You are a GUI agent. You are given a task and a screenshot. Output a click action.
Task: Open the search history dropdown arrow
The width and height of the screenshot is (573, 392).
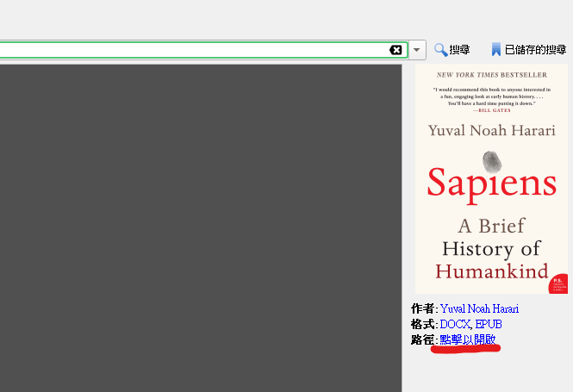tap(417, 50)
